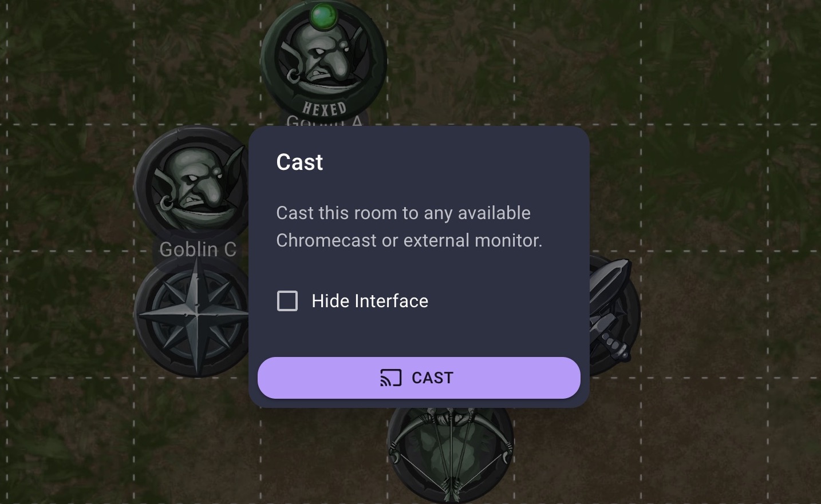The height and width of the screenshot is (504, 821).
Task: Click the HEXED condition banner
Action: (324, 108)
